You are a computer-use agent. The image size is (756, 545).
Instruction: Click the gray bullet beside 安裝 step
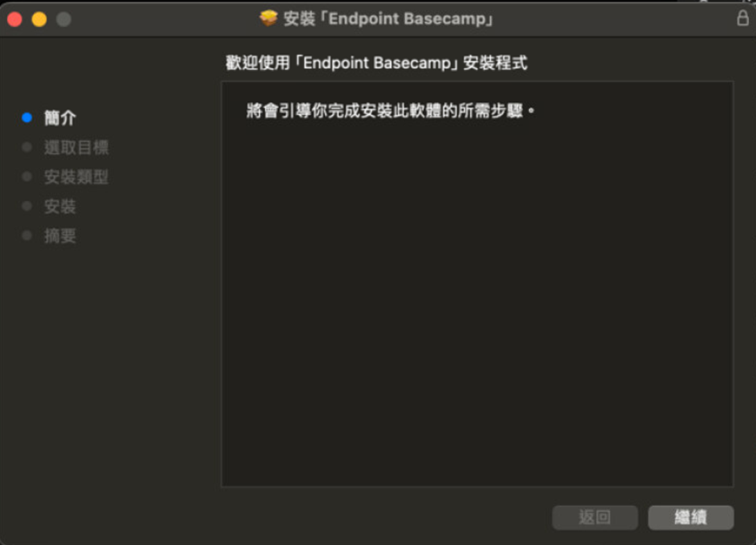pyautogui.click(x=27, y=206)
